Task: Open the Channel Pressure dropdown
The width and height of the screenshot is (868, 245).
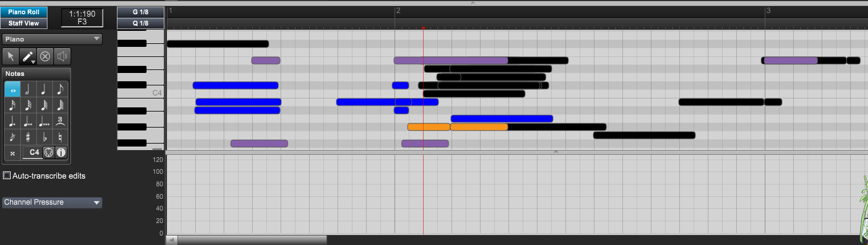Action: pyautogui.click(x=52, y=203)
